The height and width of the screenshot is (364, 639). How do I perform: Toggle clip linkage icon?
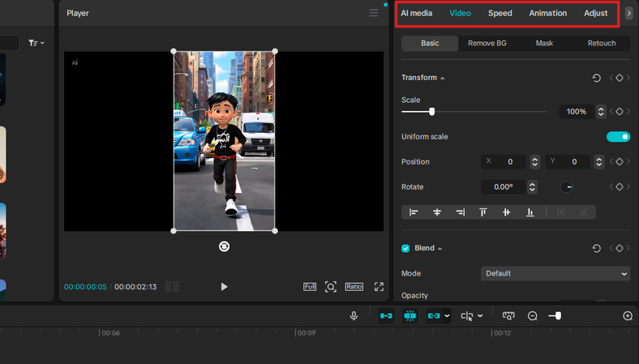click(434, 315)
